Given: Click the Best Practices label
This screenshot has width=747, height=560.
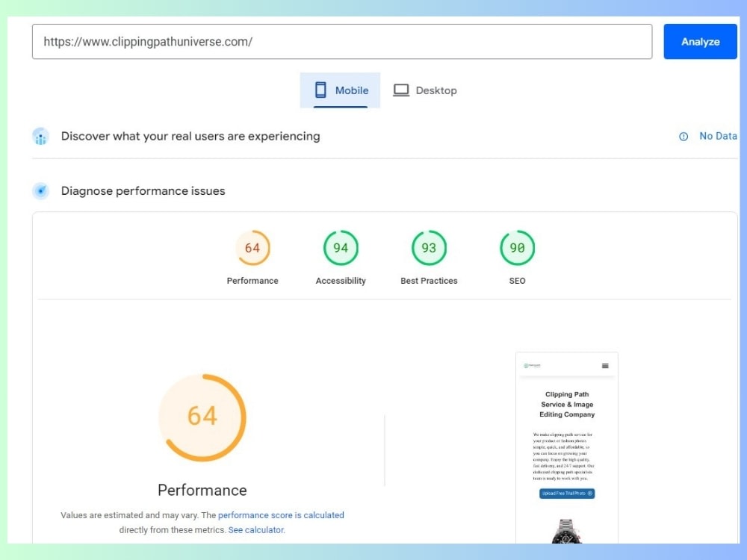Looking at the screenshot, I should 429,281.
